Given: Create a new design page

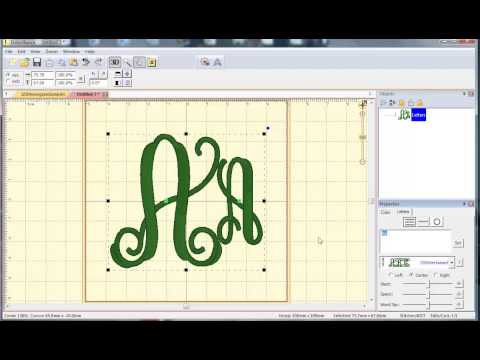Looking at the screenshot, I should pyautogui.click(x=12, y=62).
